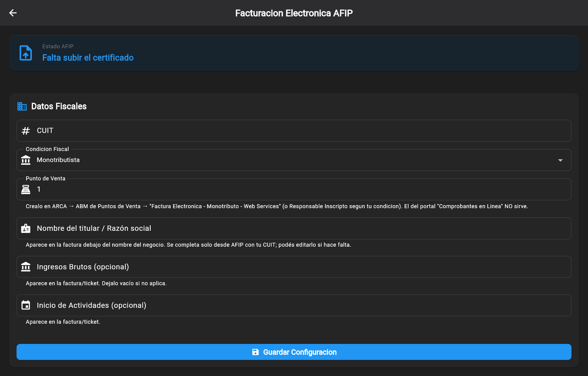Screen dimensions: 588x376
Task: Click the certificate upload file icon
Action: (26, 53)
